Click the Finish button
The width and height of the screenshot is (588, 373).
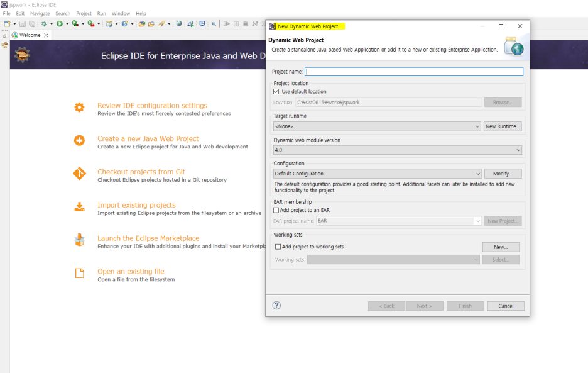(465, 306)
